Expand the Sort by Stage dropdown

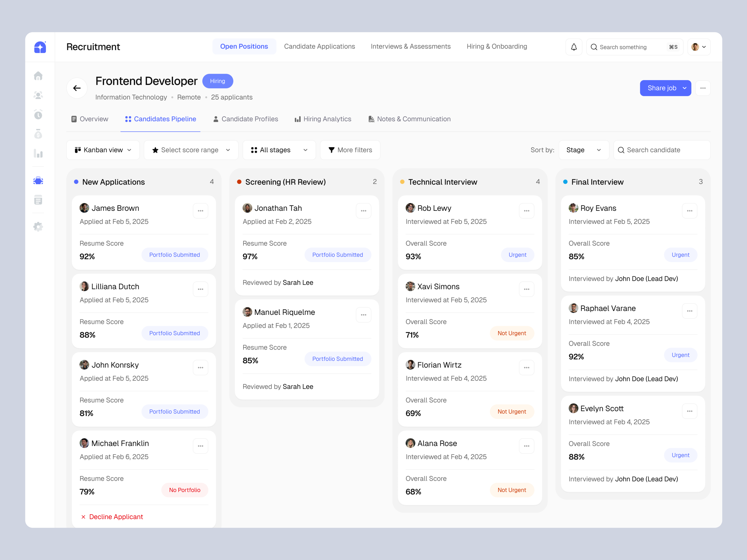click(x=584, y=150)
